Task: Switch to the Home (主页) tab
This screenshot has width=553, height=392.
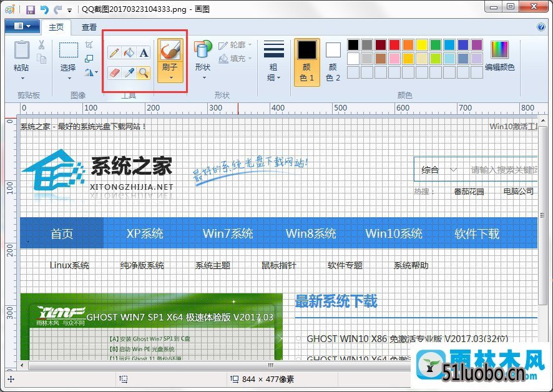Action: click(56, 27)
